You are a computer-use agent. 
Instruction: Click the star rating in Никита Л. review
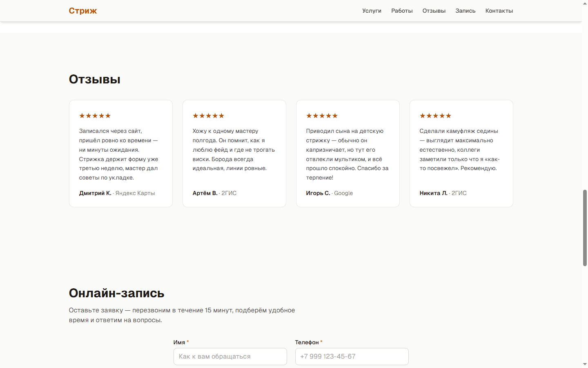coord(436,116)
